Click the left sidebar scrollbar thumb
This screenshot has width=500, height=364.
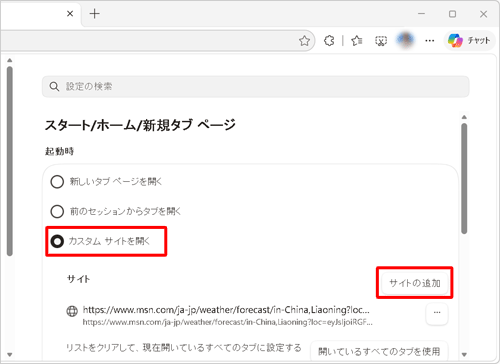click(10, 161)
